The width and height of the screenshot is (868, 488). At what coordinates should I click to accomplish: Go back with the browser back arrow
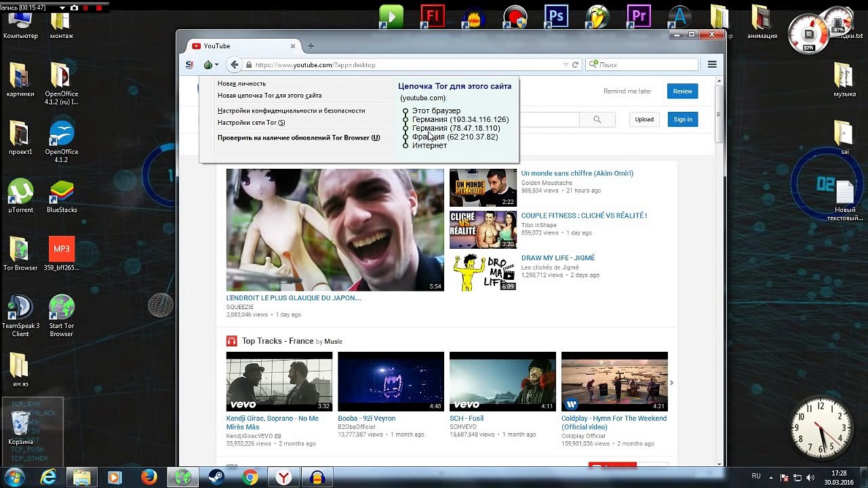[x=235, y=65]
